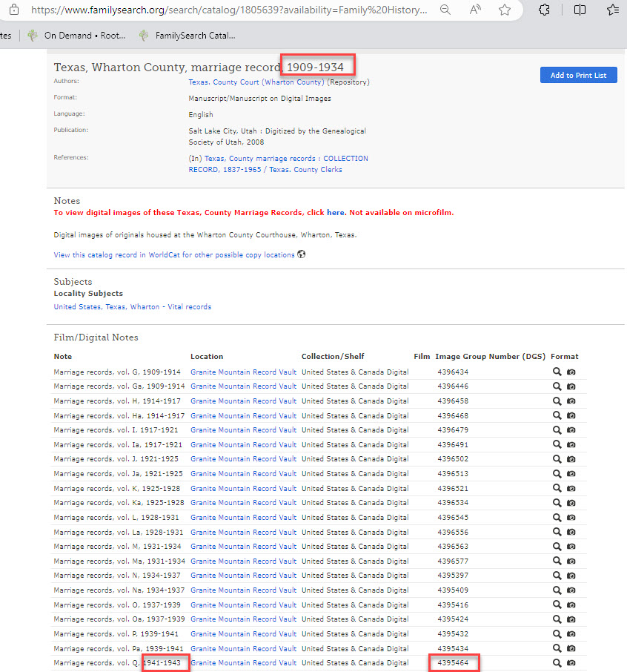The image size is (627, 672).
Task: Click the camera icon for vol. G, 1909-1914
Action: click(571, 372)
